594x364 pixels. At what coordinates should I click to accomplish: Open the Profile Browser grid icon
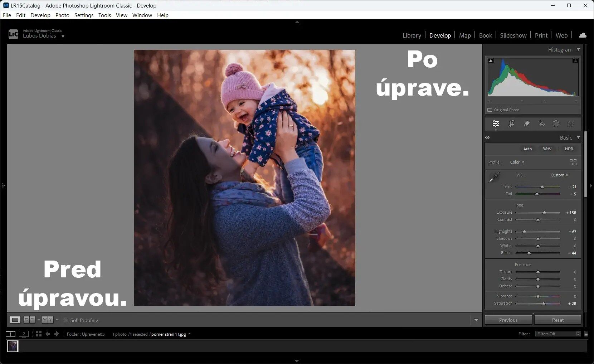[x=573, y=162]
